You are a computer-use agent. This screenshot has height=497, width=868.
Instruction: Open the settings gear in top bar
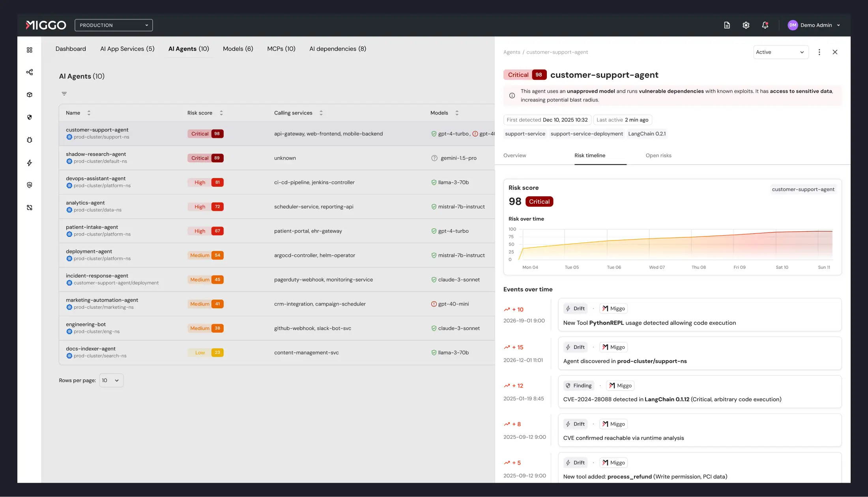pos(746,25)
